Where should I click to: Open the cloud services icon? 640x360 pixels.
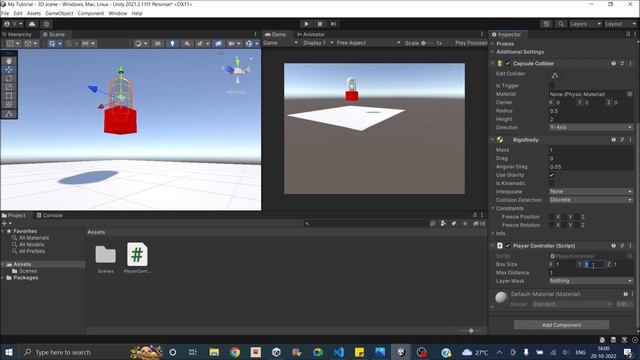click(x=32, y=24)
